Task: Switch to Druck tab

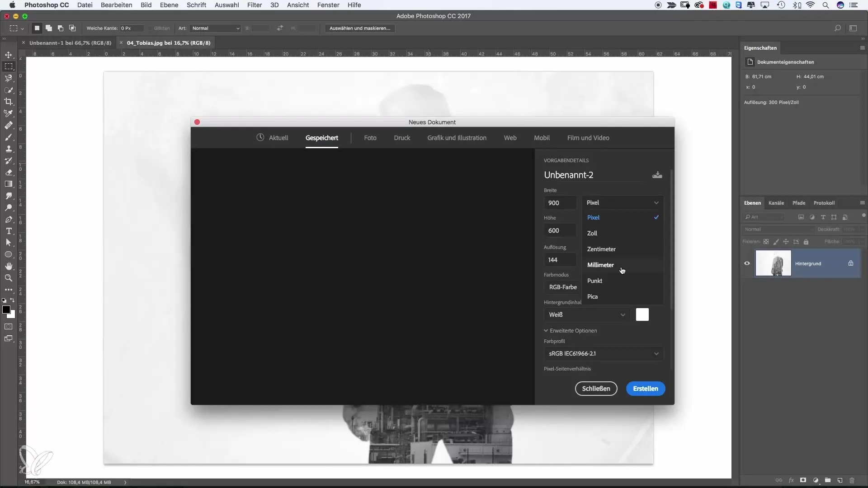Action: pyautogui.click(x=402, y=138)
